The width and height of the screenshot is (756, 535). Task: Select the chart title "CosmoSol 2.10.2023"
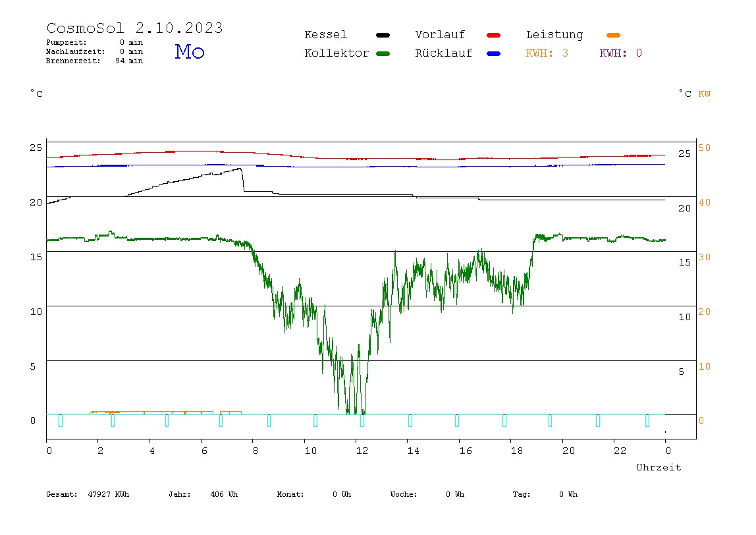[x=134, y=28]
